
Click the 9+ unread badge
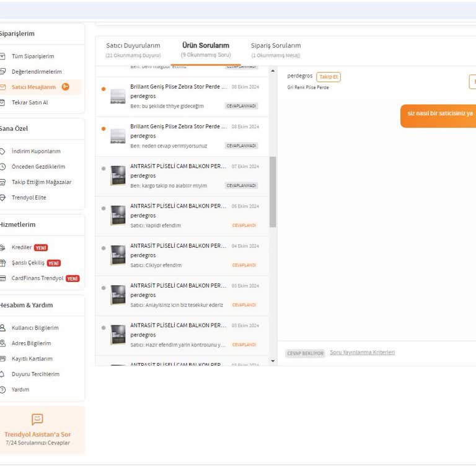66,87
